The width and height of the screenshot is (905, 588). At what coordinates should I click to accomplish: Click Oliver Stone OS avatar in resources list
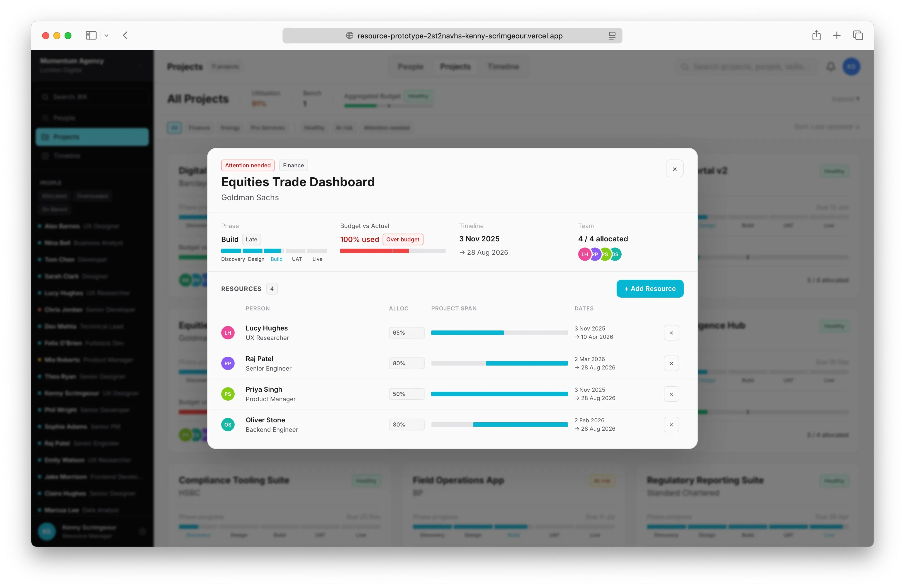(x=228, y=425)
